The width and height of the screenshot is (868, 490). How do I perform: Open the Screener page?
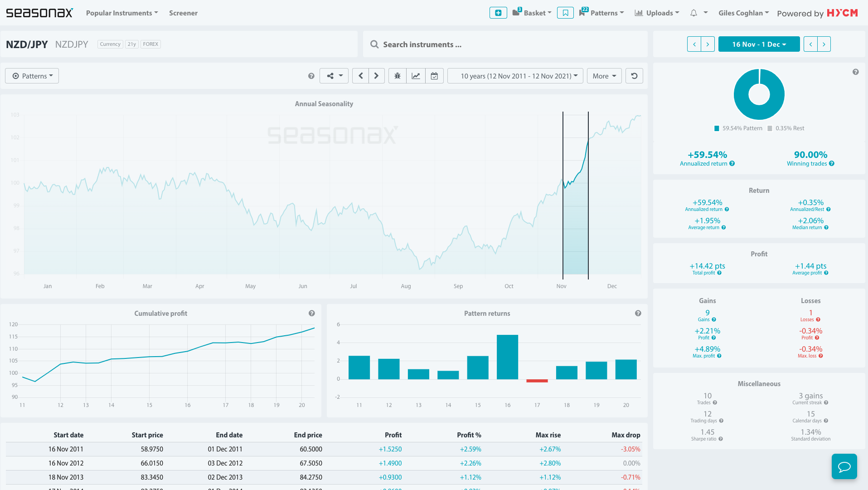pos(183,13)
